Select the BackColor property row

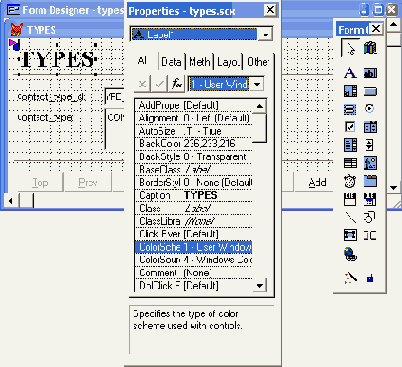193,144
